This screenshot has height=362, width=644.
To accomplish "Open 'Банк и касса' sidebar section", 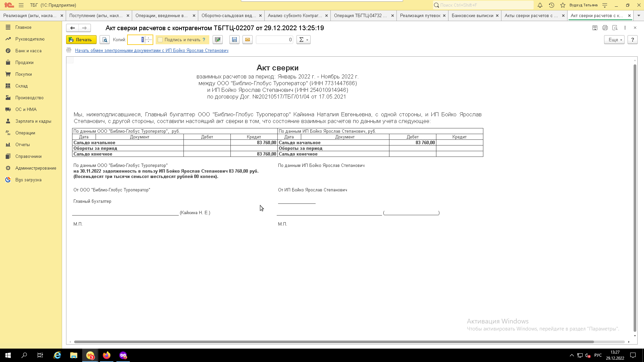I will click(x=28, y=51).
